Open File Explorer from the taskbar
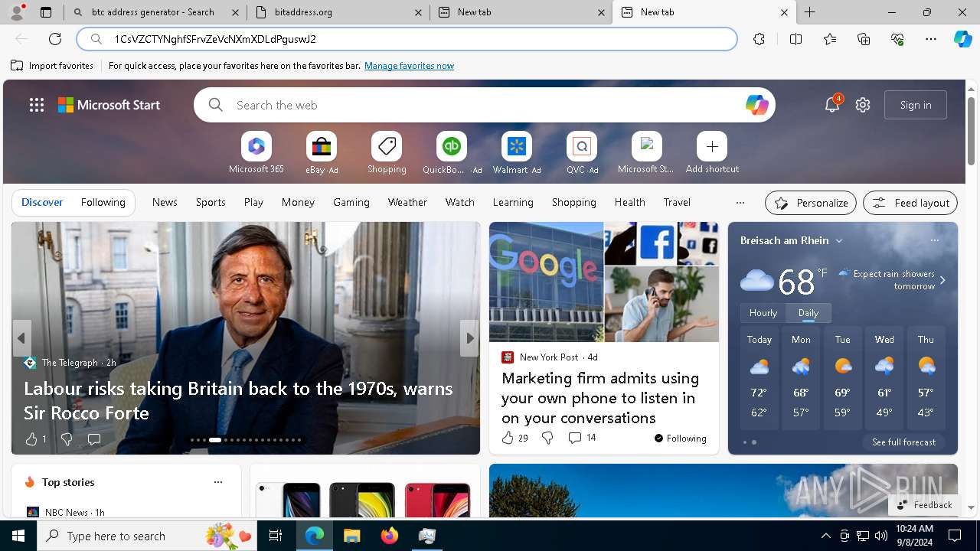Image resolution: width=980 pixels, height=551 pixels. tap(351, 536)
